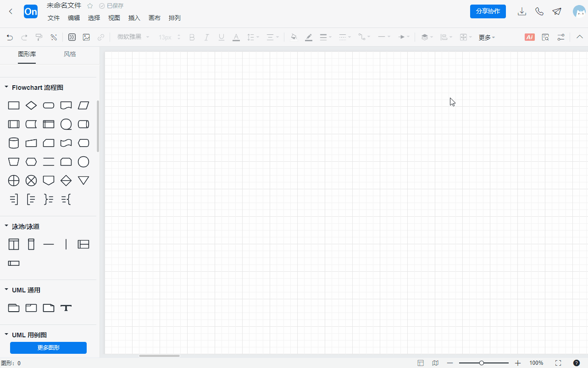Screen dimensions: 588x368
Task: Click the 更多图形 button
Action: click(x=49, y=348)
